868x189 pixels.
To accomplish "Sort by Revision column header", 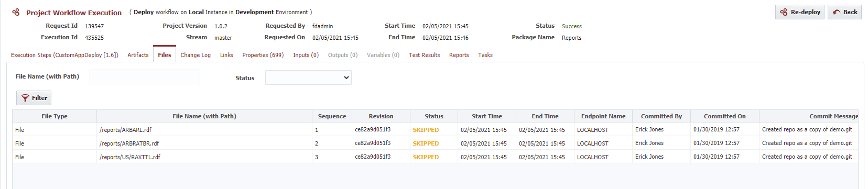I will 381,116.
